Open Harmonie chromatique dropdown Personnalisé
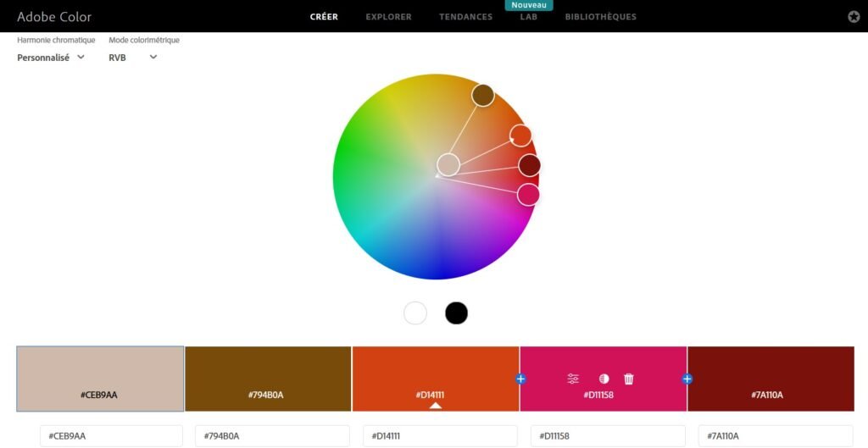 pos(50,58)
